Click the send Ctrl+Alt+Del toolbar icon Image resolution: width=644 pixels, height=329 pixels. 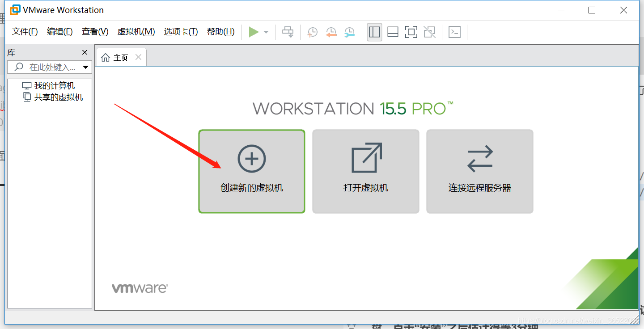tap(288, 32)
